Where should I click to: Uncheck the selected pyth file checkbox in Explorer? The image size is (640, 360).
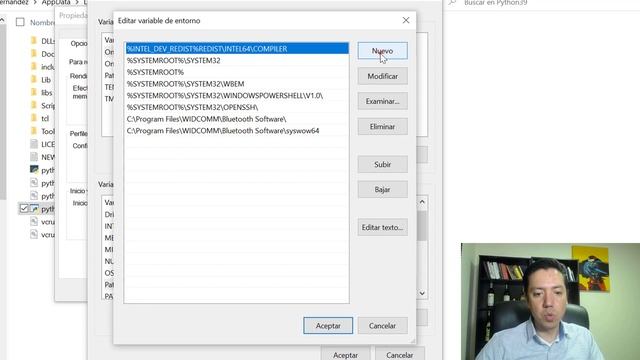(24, 209)
